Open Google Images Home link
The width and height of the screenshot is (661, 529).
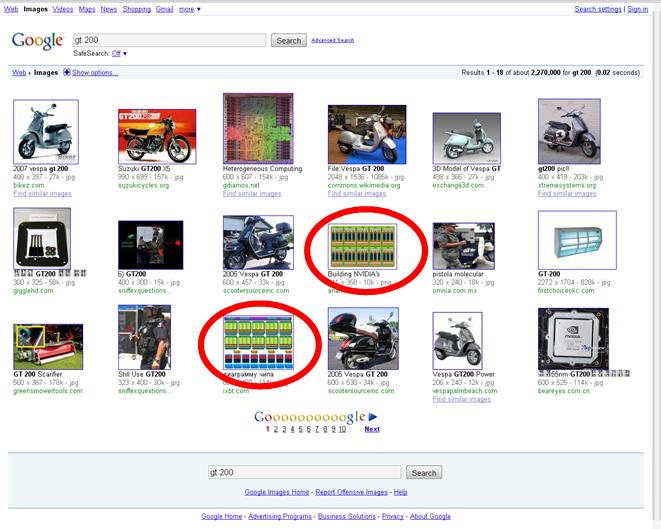277,492
